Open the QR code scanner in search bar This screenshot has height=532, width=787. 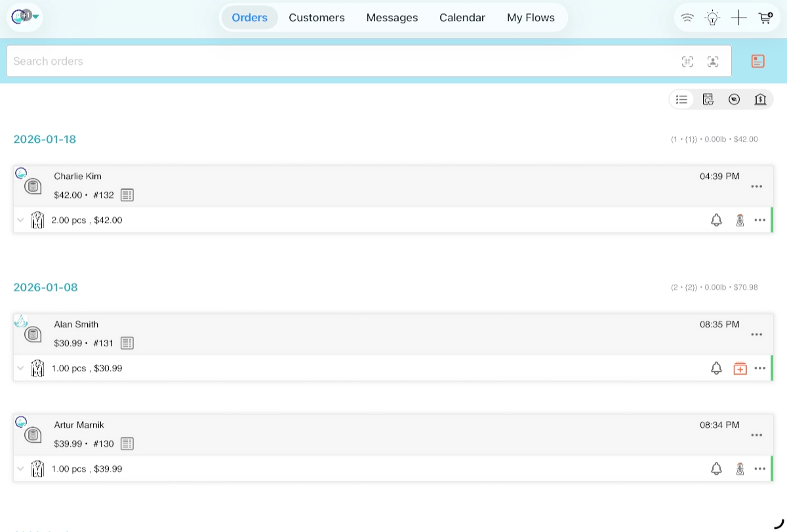coord(687,61)
